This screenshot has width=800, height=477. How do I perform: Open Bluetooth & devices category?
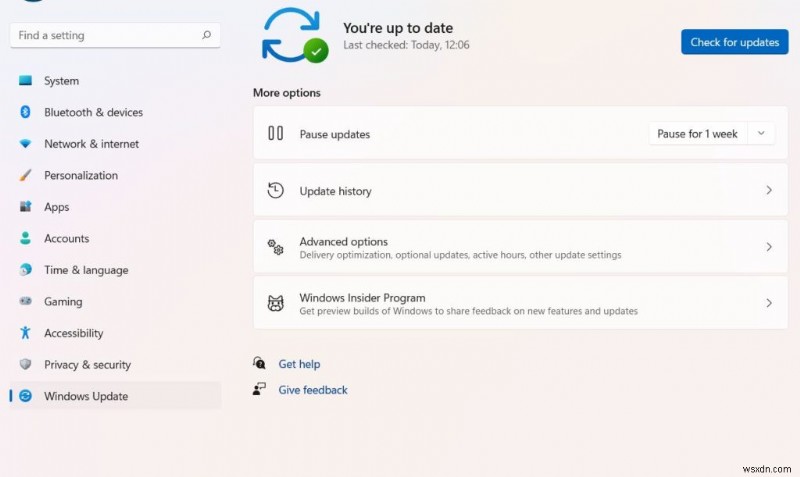[115, 112]
